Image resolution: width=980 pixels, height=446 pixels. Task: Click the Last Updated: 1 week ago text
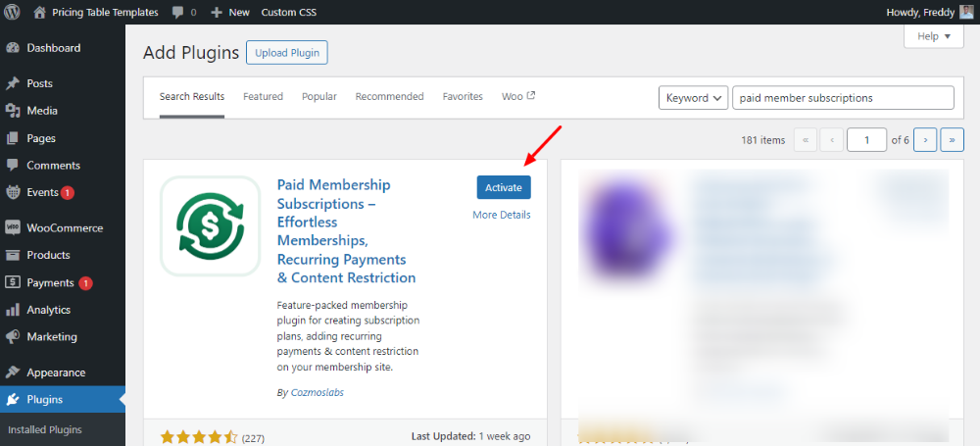[x=471, y=436]
